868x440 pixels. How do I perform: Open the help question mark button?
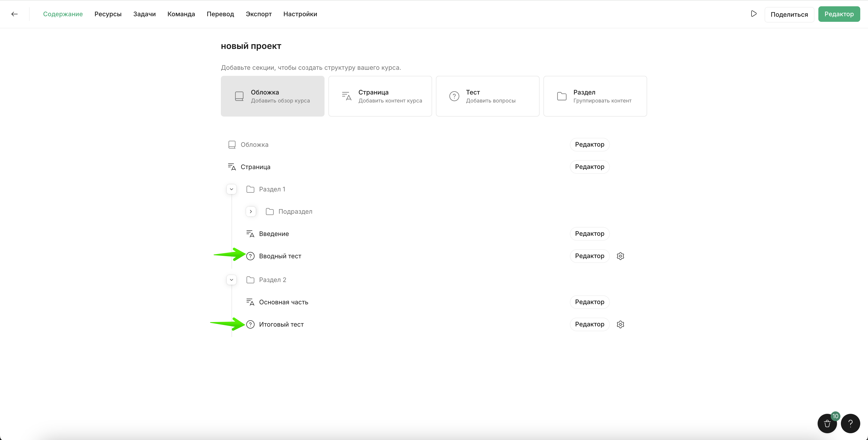tap(850, 424)
